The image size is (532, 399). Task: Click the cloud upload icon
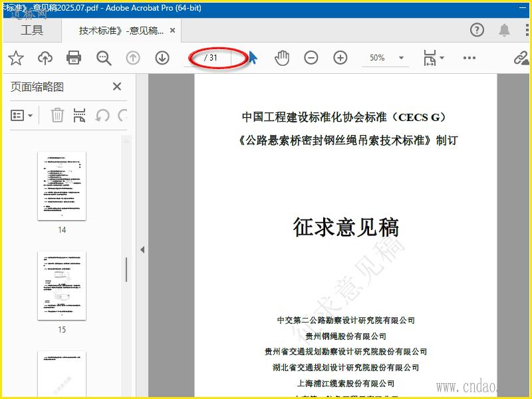point(45,58)
